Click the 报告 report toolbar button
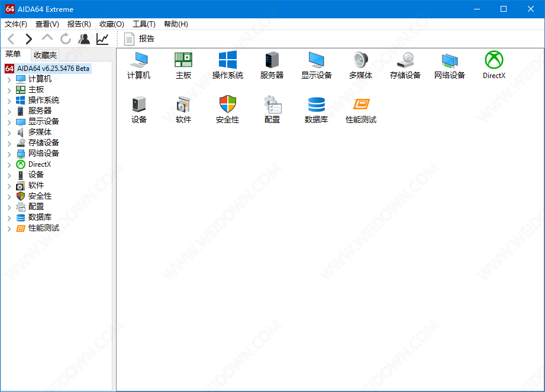Image resolution: width=545 pixels, height=392 pixels. [x=140, y=38]
